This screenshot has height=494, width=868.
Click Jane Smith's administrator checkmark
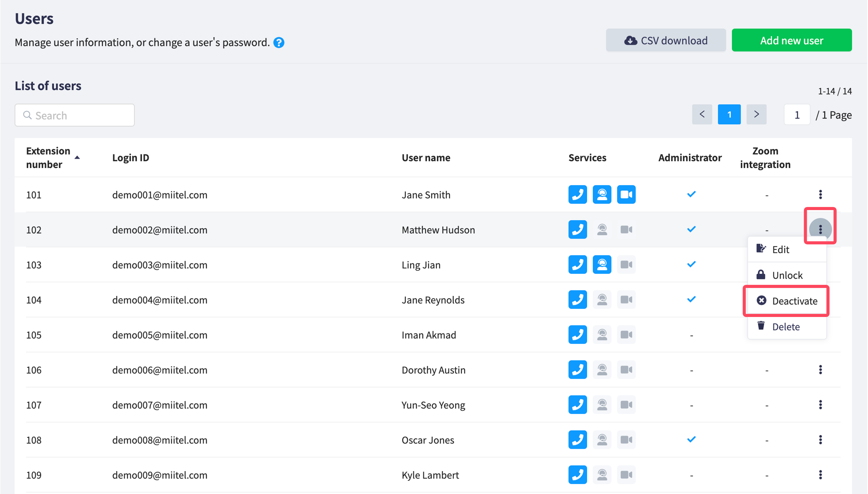click(x=691, y=194)
